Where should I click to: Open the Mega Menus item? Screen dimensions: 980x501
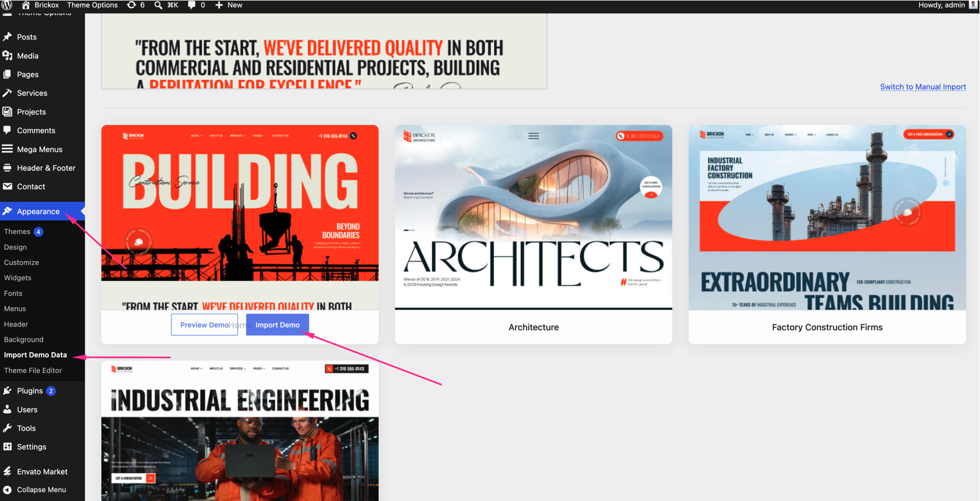coord(39,149)
